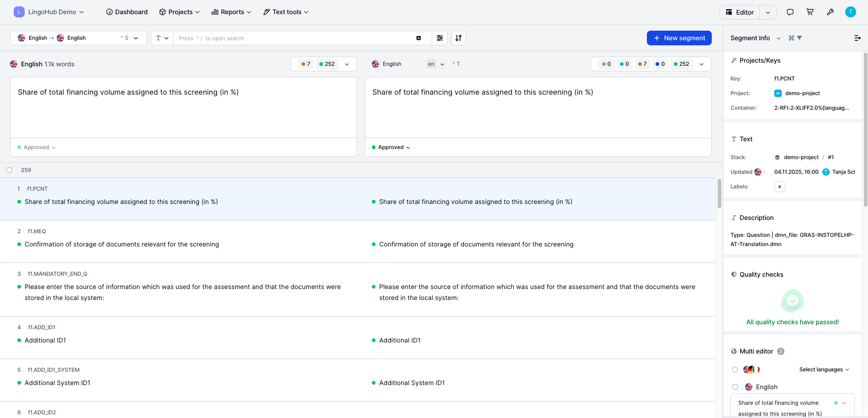Open the comments chat icon

click(x=790, y=12)
